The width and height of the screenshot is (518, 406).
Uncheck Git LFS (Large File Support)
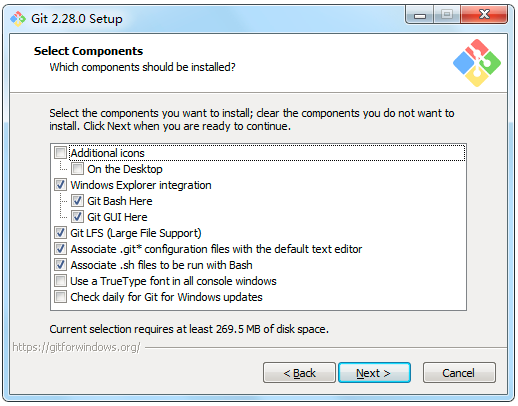(x=60, y=233)
